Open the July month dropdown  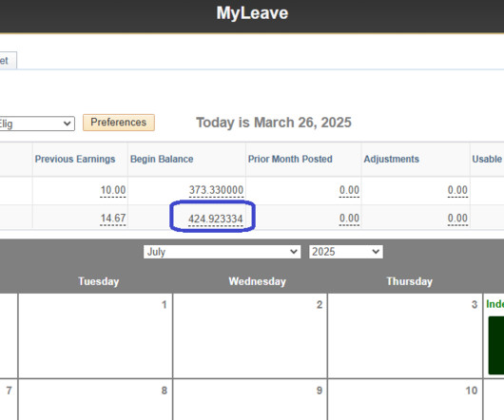coord(223,252)
